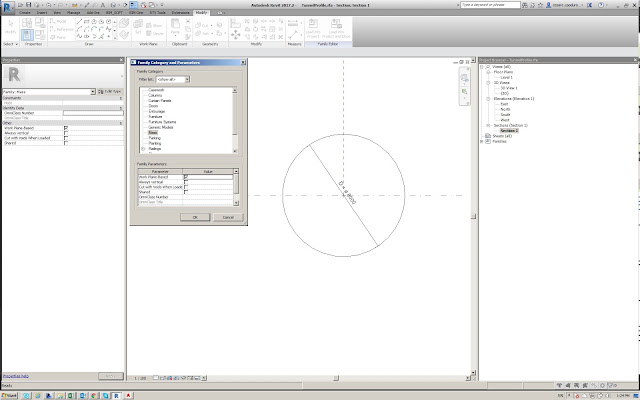
Task: Collapse the Elevations (Elevation 1) node
Action: (488, 98)
